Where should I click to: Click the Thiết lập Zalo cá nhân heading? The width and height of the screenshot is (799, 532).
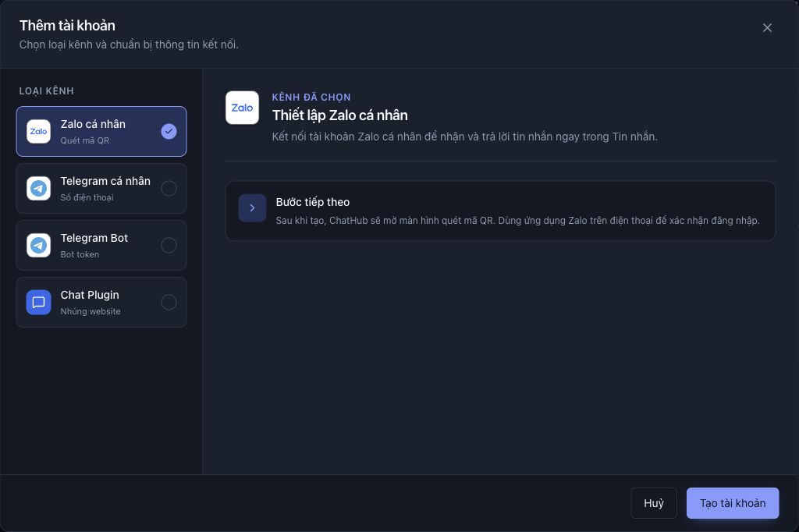tap(340, 115)
